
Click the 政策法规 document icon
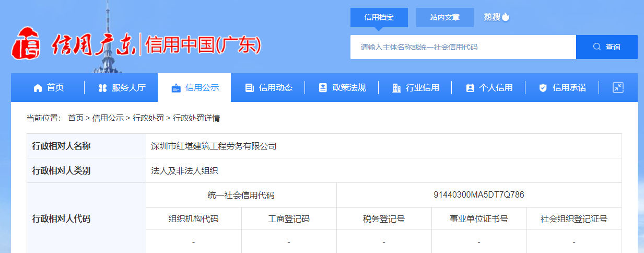click(x=323, y=88)
